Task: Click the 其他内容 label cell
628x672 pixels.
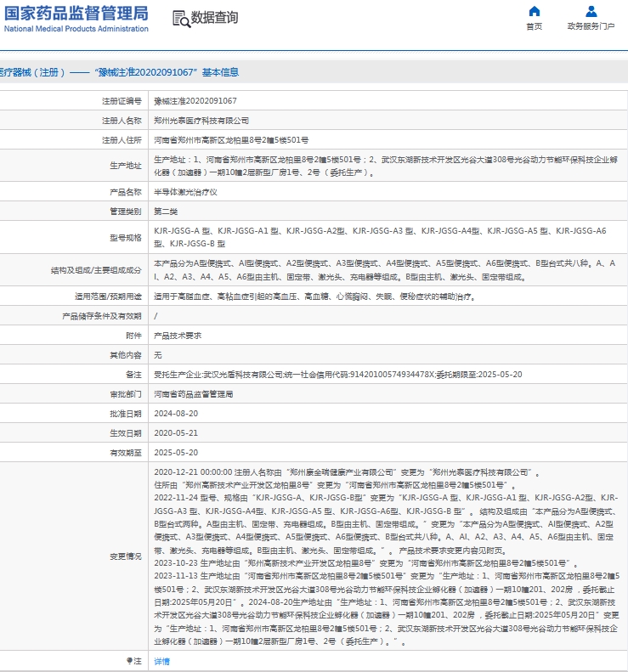Action: pos(126,355)
